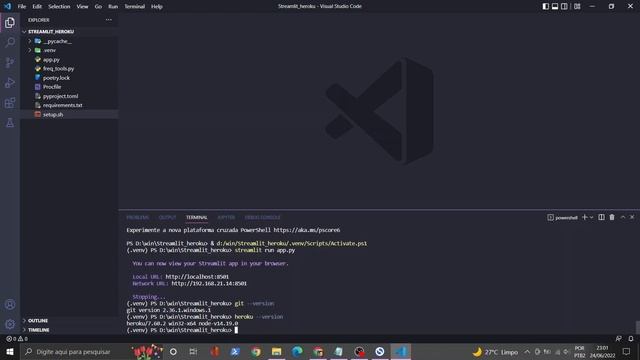
Task: Open the Terminal menu
Action: (x=135, y=7)
